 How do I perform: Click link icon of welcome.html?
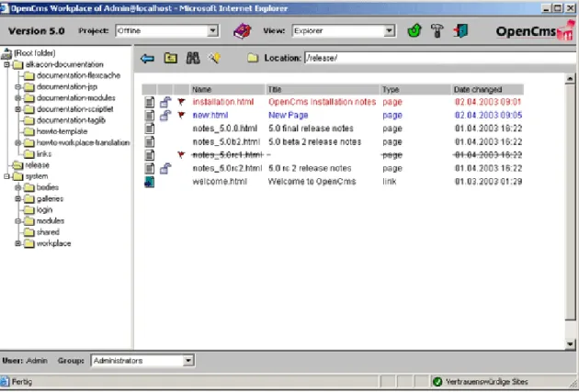(149, 182)
